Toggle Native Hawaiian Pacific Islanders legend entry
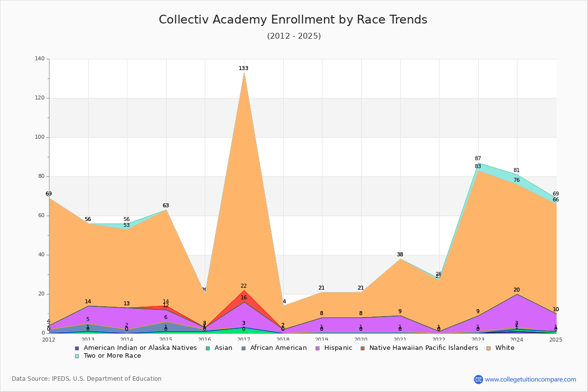Viewport: 588px width, 392px height. (419, 348)
